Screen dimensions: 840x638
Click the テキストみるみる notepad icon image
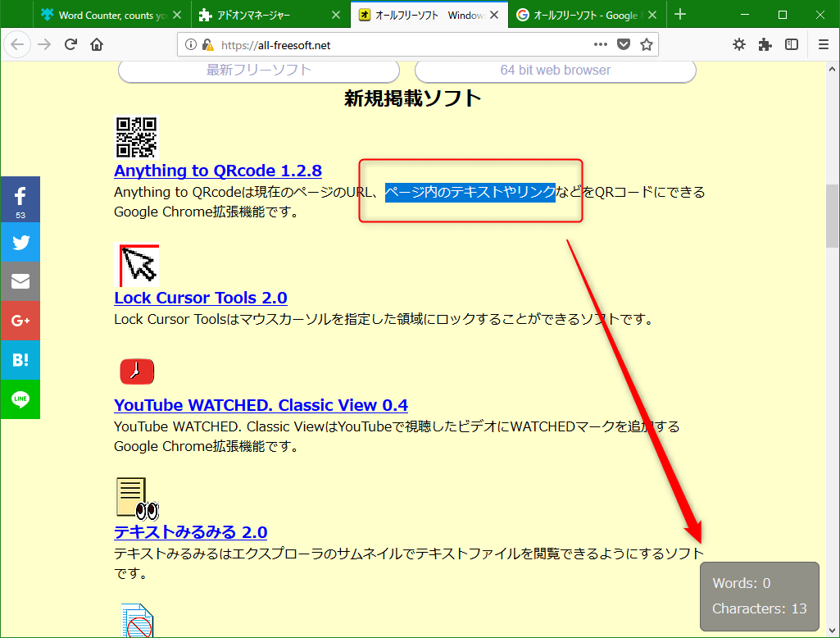click(x=137, y=499)
